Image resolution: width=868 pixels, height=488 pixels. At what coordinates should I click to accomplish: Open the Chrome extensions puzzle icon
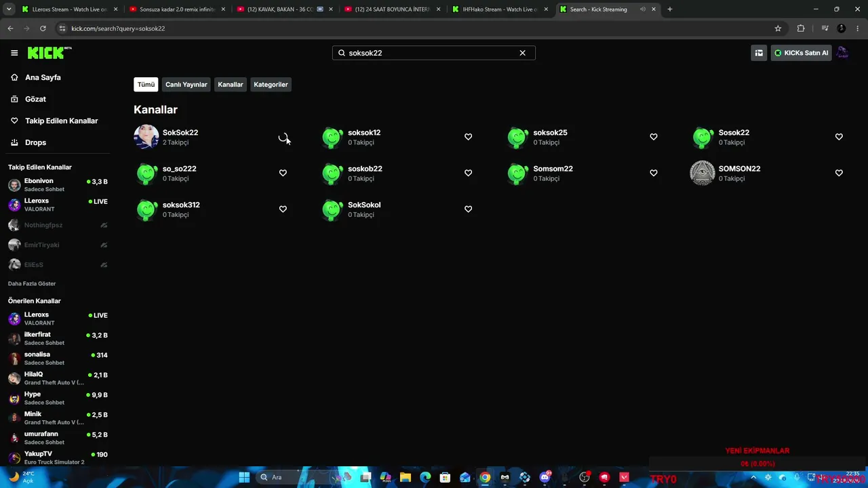[801, 28]
